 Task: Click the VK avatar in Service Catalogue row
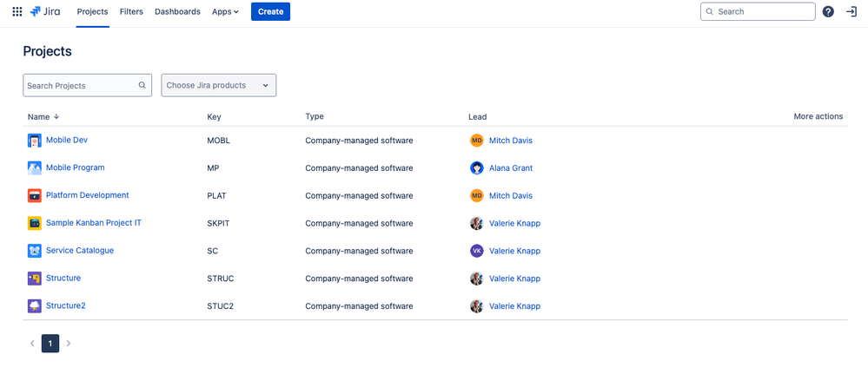[x=477, y=251]
